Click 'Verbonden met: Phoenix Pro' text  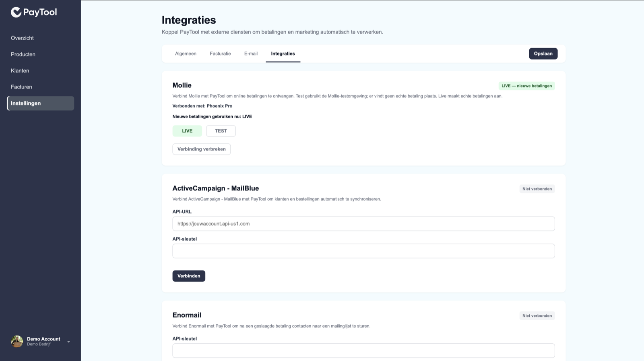pyautogui.click(x=202, y=106)
